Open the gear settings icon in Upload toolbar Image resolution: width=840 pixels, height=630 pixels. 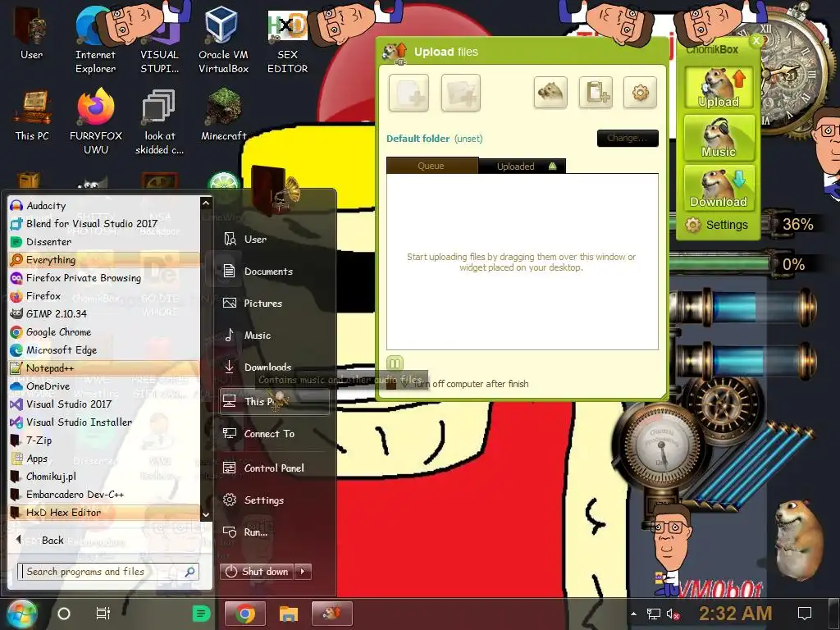click(640, 93)
